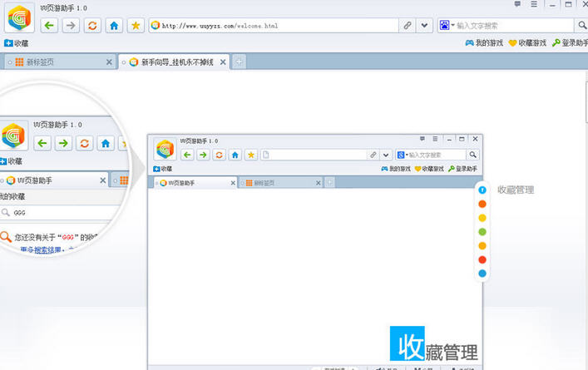Click the address bar showing uuyyzs.com/welcome.html
588x370 pixels.
point(274,26)
